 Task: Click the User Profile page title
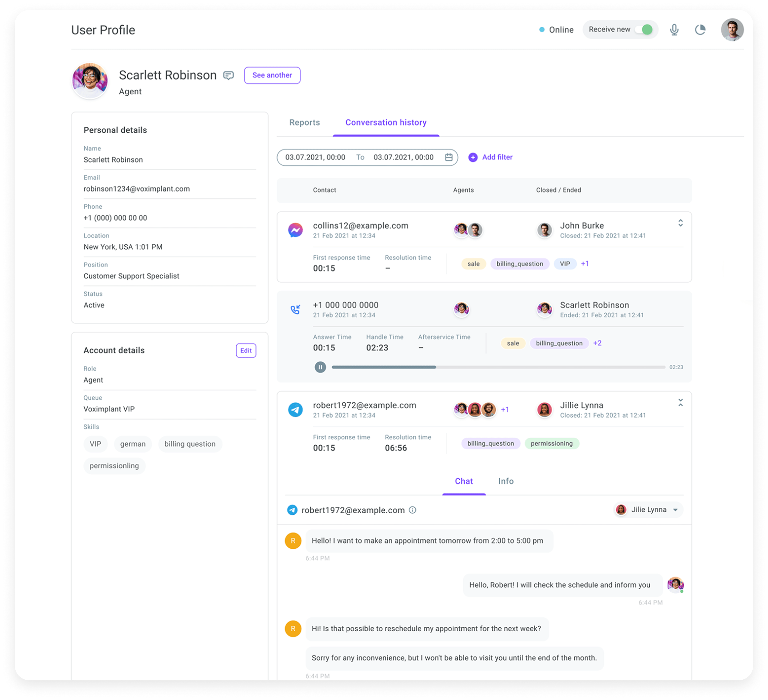(103, 30)
